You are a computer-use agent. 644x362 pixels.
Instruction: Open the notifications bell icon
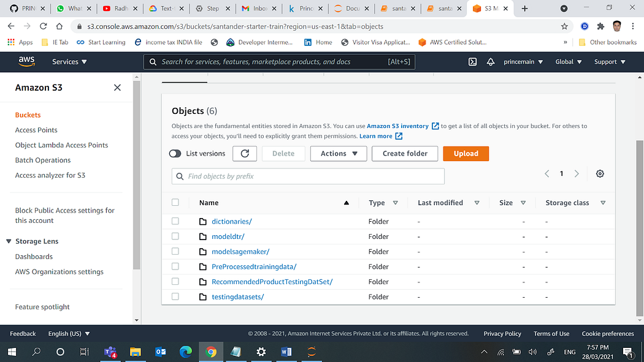click(491, 62)
